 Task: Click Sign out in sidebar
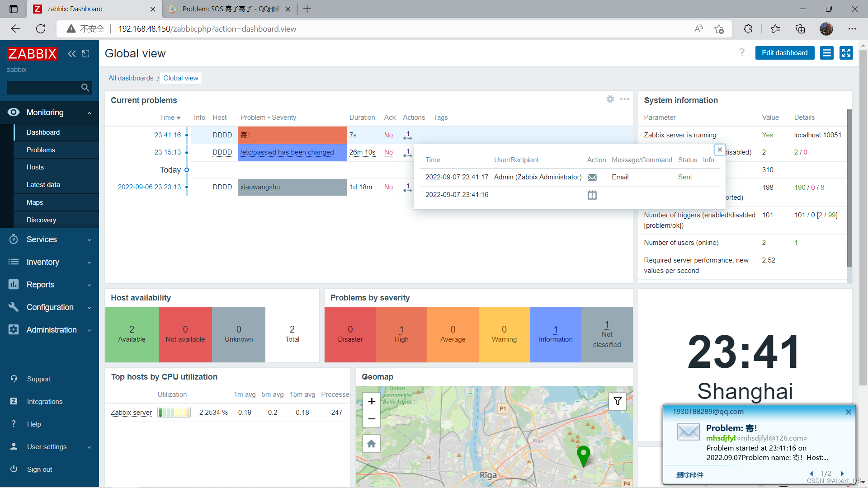coord(39,469)
